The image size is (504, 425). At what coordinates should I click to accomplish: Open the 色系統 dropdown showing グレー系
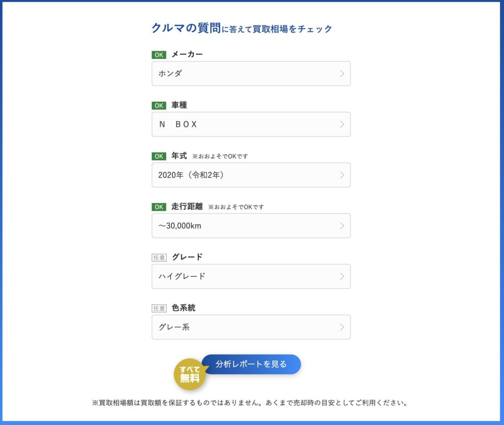click(x=251, y=327)
